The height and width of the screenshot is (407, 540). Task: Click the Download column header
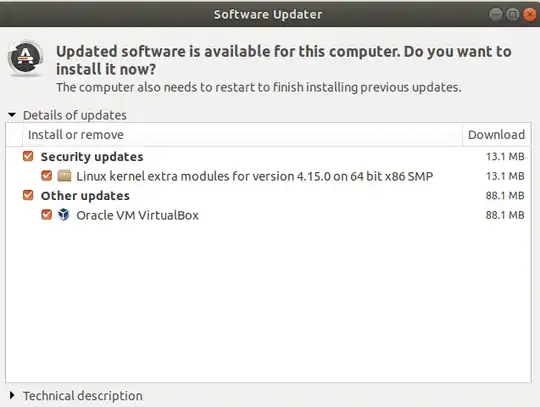click(496, 135)
